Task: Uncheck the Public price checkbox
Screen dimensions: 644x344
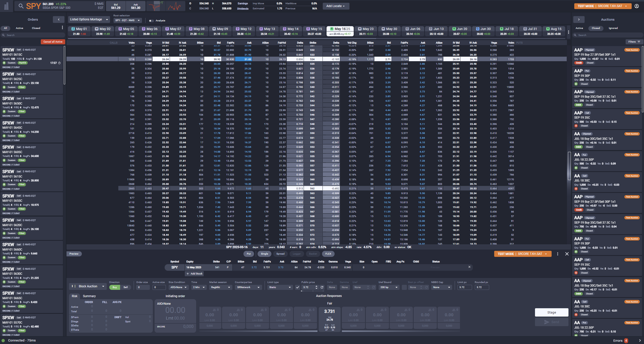Action: click(x=298, y=287)
